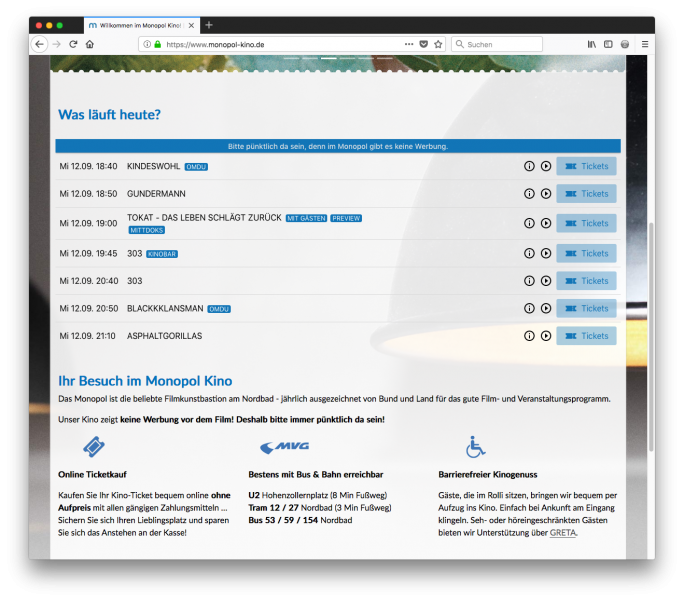Viewport: 684px width, 600px height.
Task: Click the OMDU tag next to BLACKKKLANSMAN
Action: [x=219, y=309]
